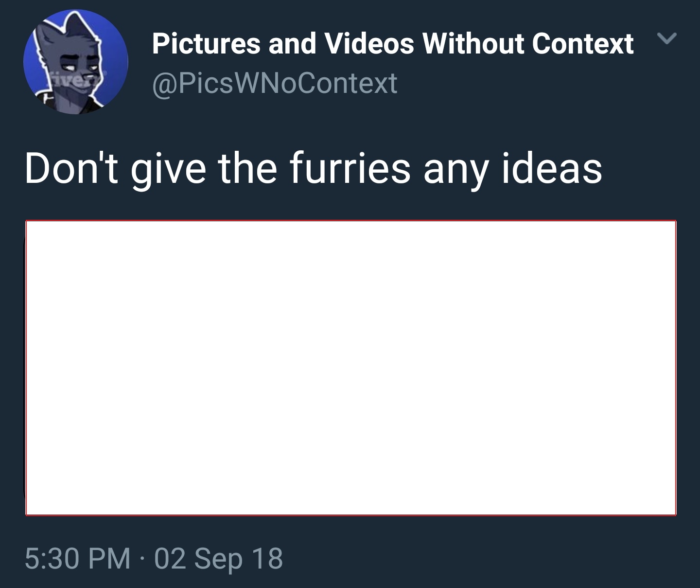Screen dimensions: 700x588
Task: Click the wolf character profile avatar
Action: tap(76, 62)
